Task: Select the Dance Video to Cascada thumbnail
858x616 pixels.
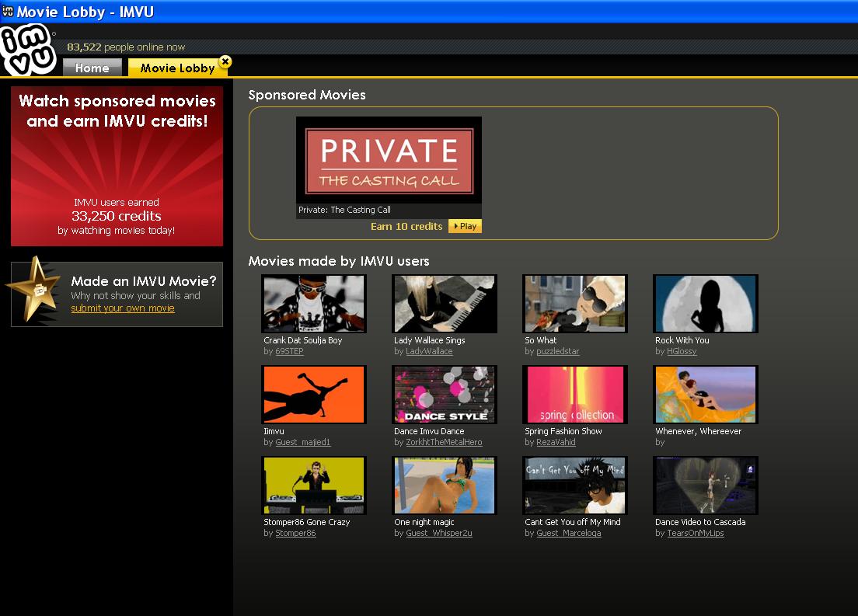Action: (x=706, y=485)
